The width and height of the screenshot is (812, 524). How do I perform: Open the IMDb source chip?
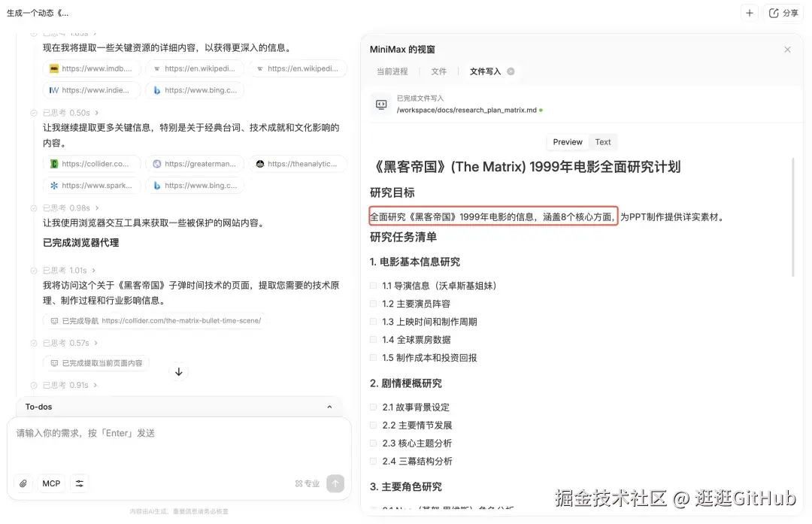click(x=92, y=68)
